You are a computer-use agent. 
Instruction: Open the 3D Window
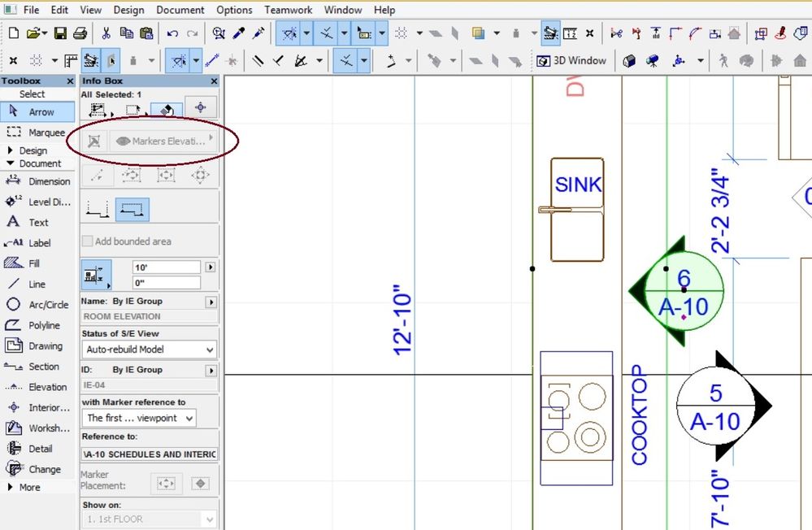pos(571,60)
